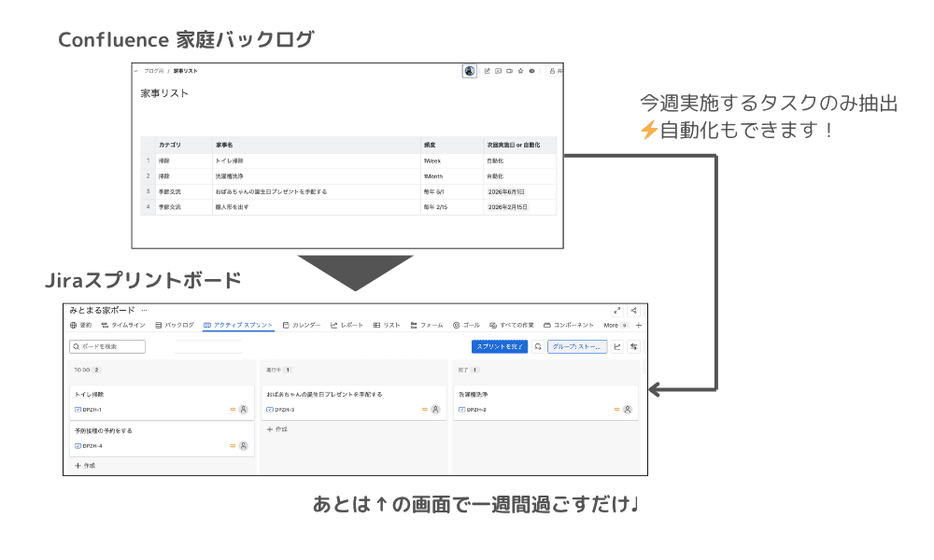Screen dimensions: 934x560
Task: Toggle the watch eye icon in Confluence
Action: coord(532,71)
